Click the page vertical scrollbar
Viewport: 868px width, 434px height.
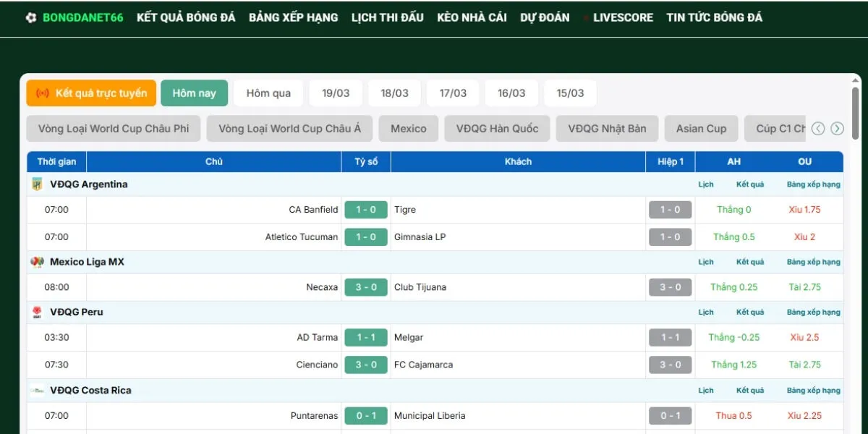click(856, 116)
